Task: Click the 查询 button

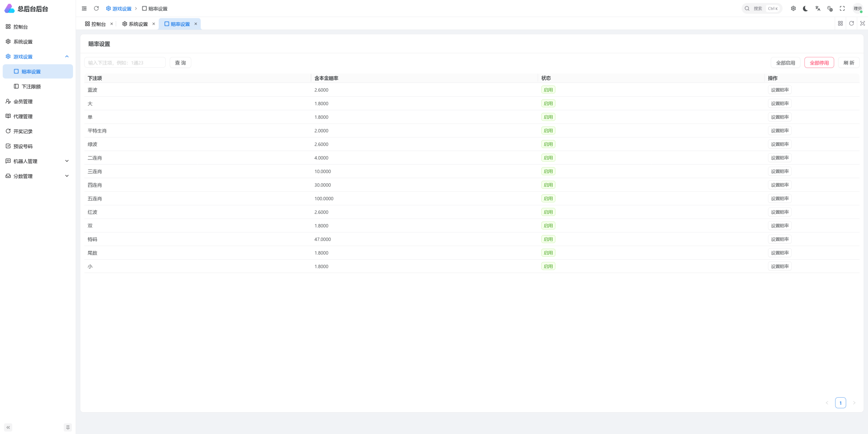Action: coord(180,63)
